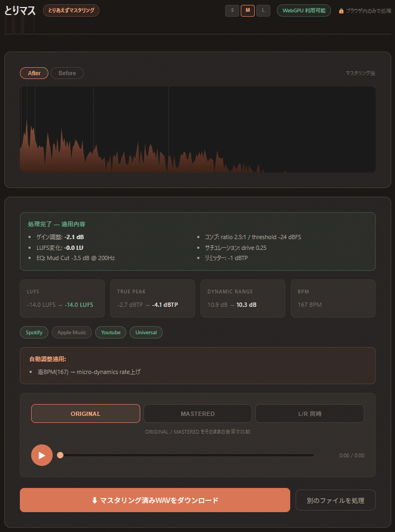Select MASTERED playback mode
The width and height of the screenshot is (395, 532).
pos(198,414)
